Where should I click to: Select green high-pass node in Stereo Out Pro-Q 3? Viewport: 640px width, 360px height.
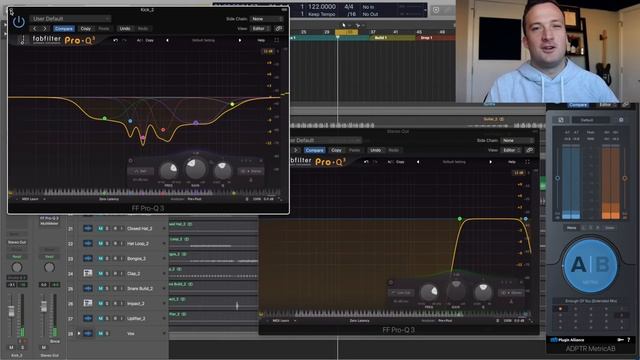tap(460, 219)
